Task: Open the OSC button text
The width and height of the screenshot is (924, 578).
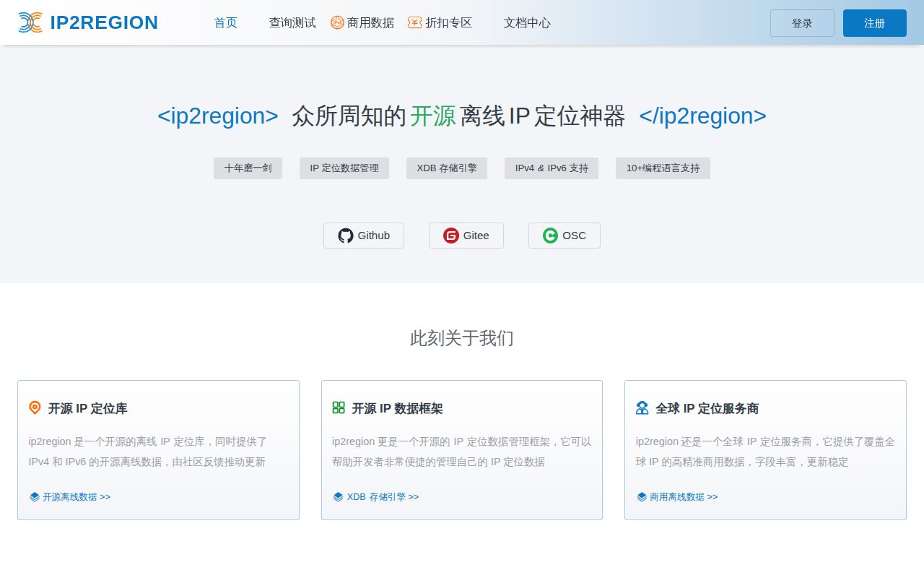Action: pyautogui.click(x=575, y=236)
